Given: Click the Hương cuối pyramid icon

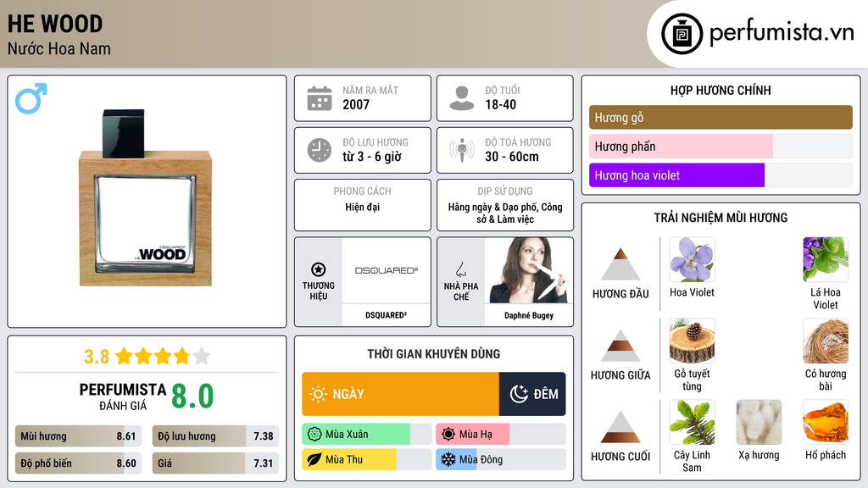Looking at the screenshot, I should coord(620,427).
